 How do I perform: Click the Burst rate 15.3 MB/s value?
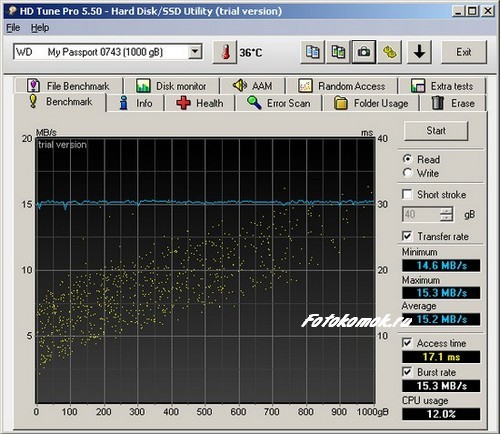click(x=441, y=386)
